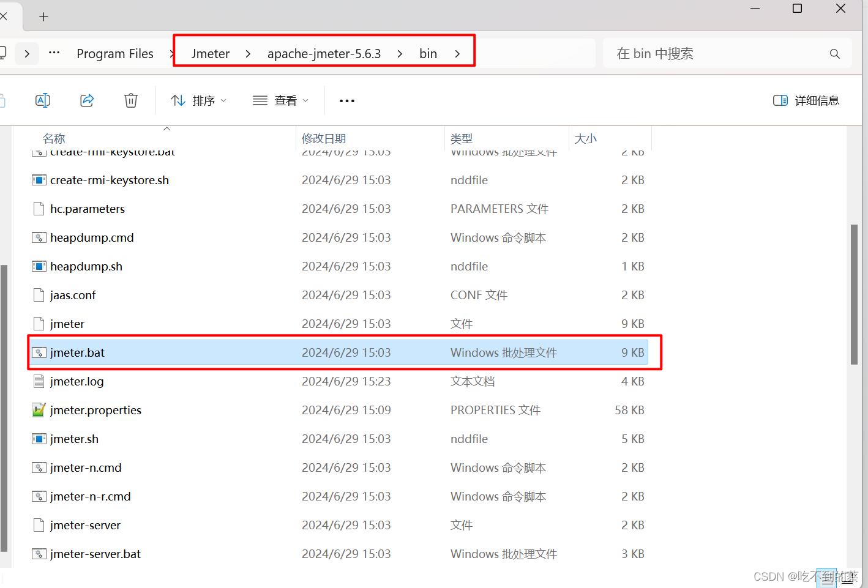The width and height of the screenshot is (868, 588).
Task: Open the sort (排序) dropdown
Action: click(199, 100)
